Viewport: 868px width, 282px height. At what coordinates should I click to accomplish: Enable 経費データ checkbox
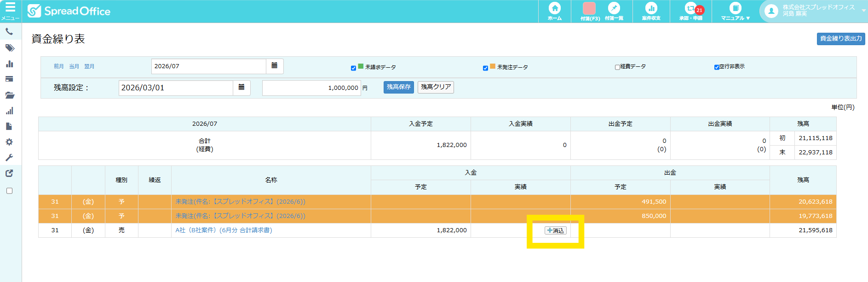click(x=617, y=67)
